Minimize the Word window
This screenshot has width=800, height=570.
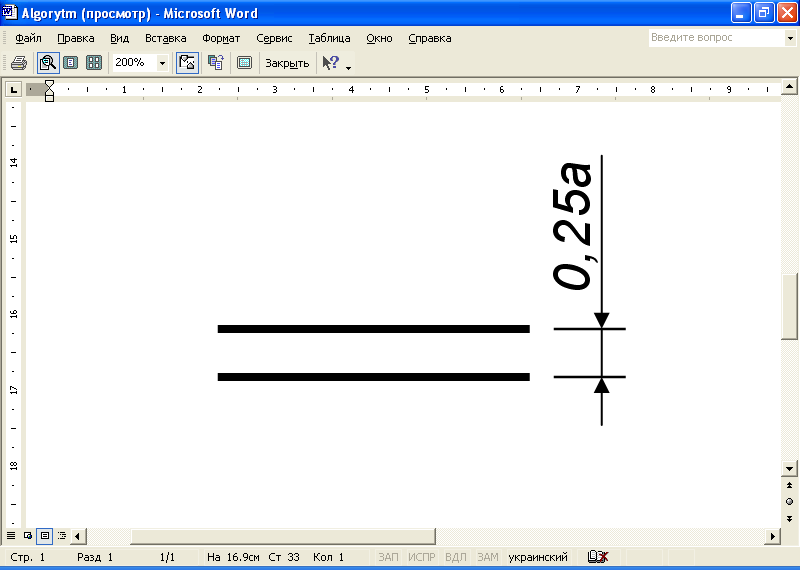(740, 13)
